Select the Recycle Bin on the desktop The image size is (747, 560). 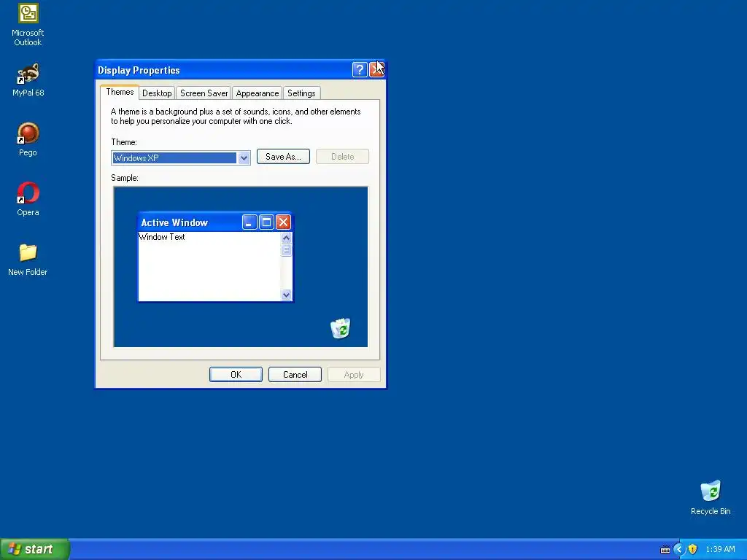point(711,497)
